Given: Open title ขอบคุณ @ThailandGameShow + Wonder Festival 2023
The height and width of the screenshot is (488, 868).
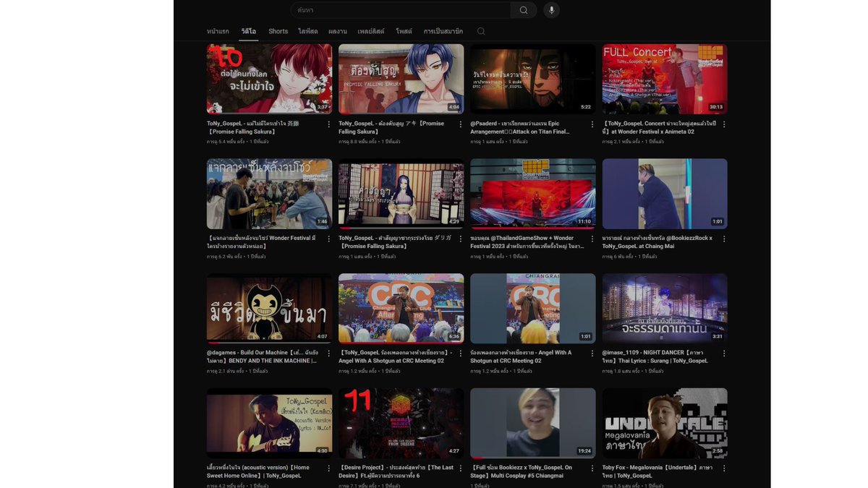Looking at the screenshot, I should (527, 242).
